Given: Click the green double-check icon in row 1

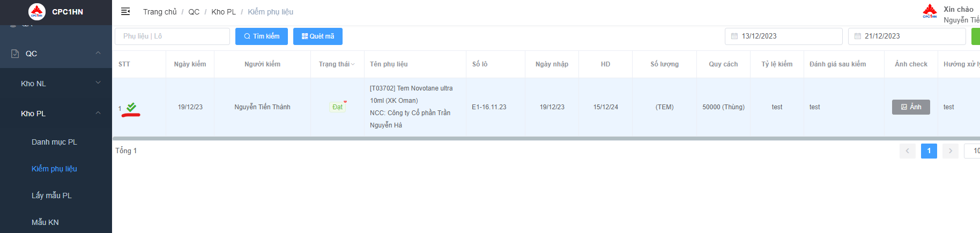Looking at the screenshot, I should (131, 107).
